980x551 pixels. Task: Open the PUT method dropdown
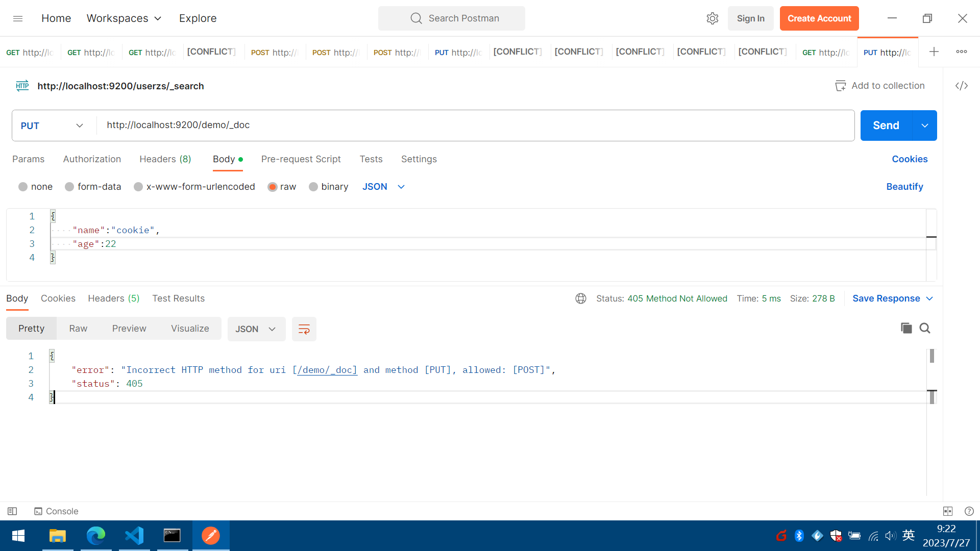tap(52, 126)
